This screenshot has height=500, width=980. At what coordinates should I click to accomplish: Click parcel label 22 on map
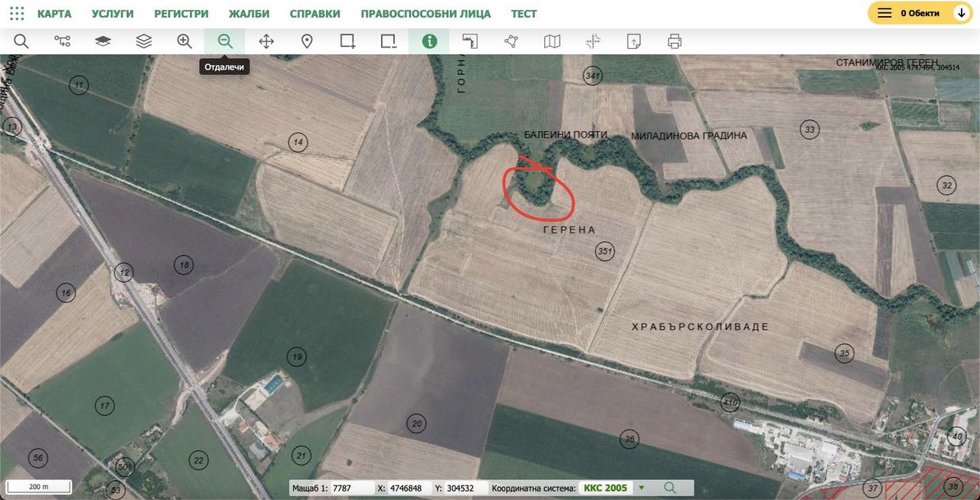pyautogui.click(x=199, y=460)
